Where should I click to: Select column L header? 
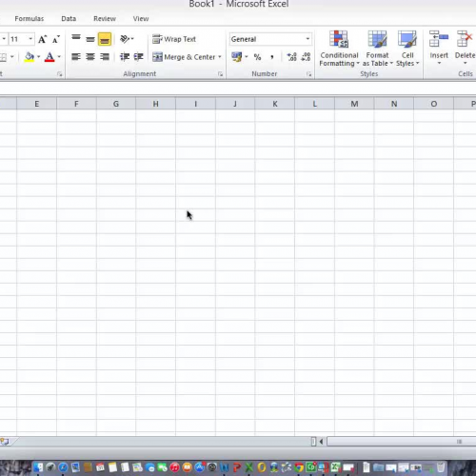314,104
